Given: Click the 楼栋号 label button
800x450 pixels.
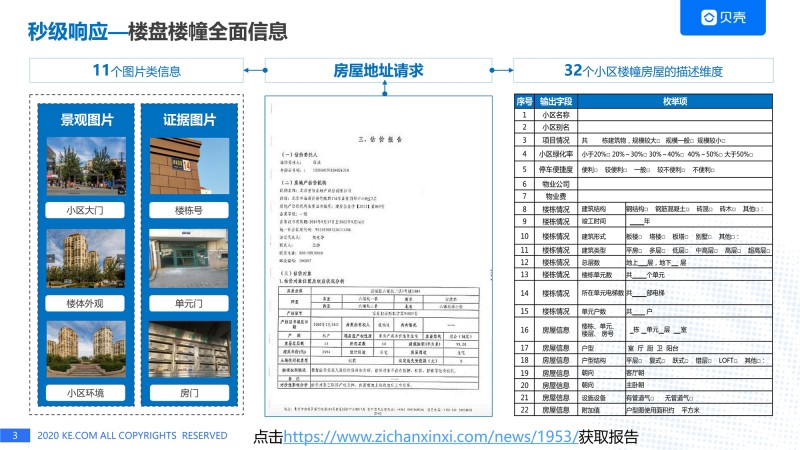Looking at the screenshot, I should pos(189,210).
